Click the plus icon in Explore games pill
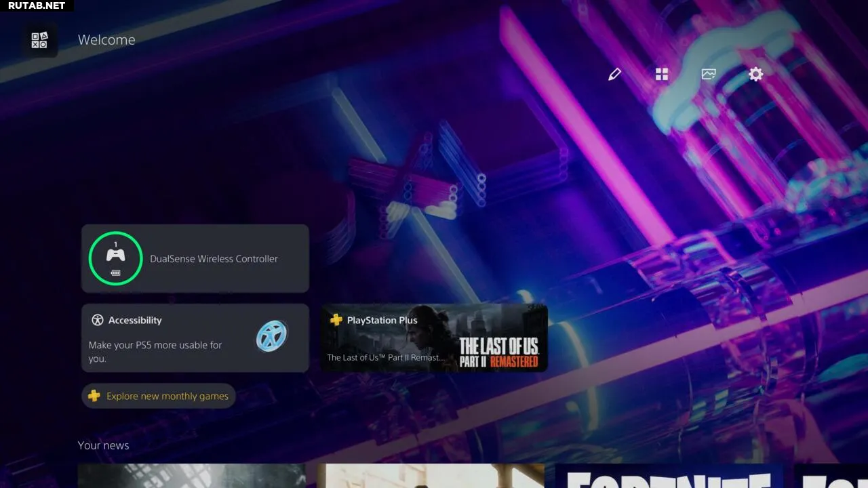Viewport: 868px width, 488px height. [x=94, y=396]
